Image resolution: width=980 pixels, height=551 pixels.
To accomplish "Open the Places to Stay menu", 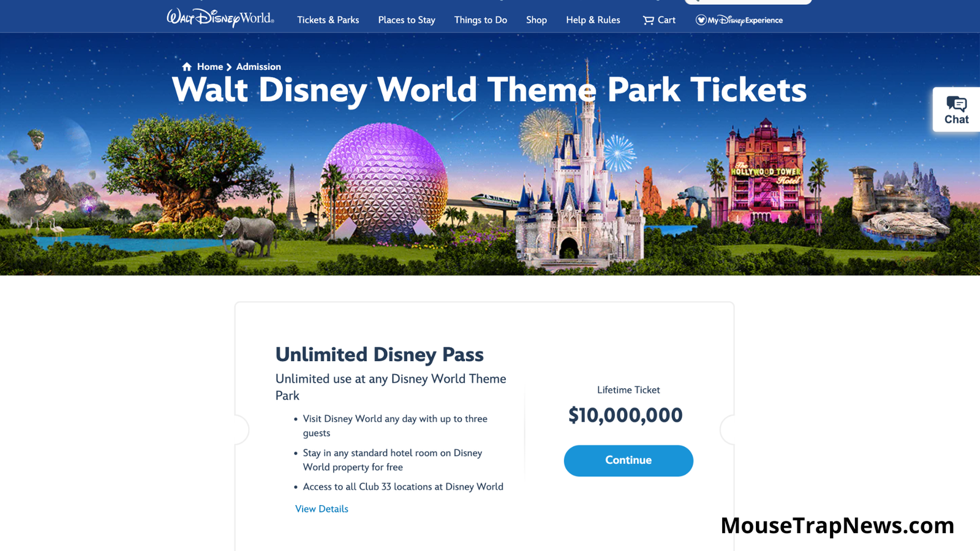I will coord(407,20).
